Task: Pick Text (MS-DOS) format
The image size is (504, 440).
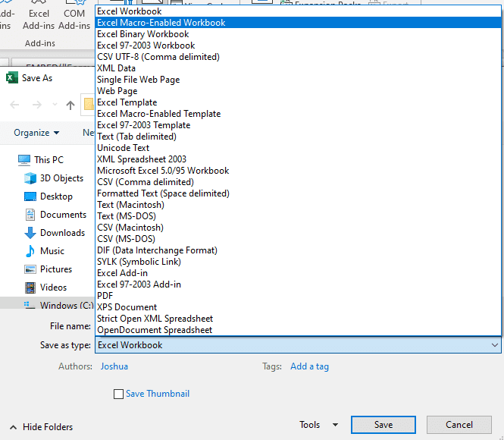Action: (299, 216)
